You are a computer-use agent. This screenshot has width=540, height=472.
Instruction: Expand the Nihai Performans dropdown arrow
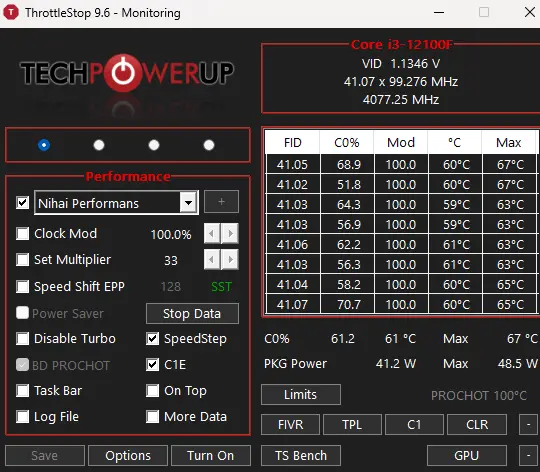188,202
